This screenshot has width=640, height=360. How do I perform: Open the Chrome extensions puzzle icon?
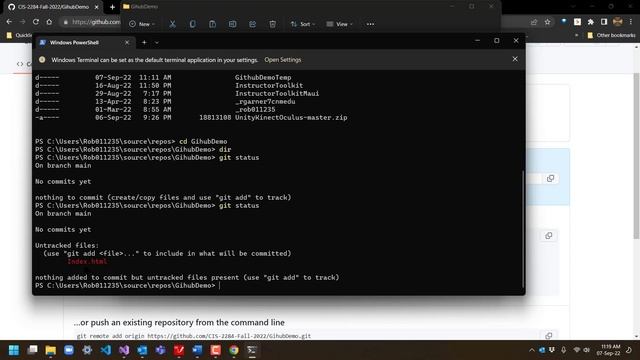591,22
